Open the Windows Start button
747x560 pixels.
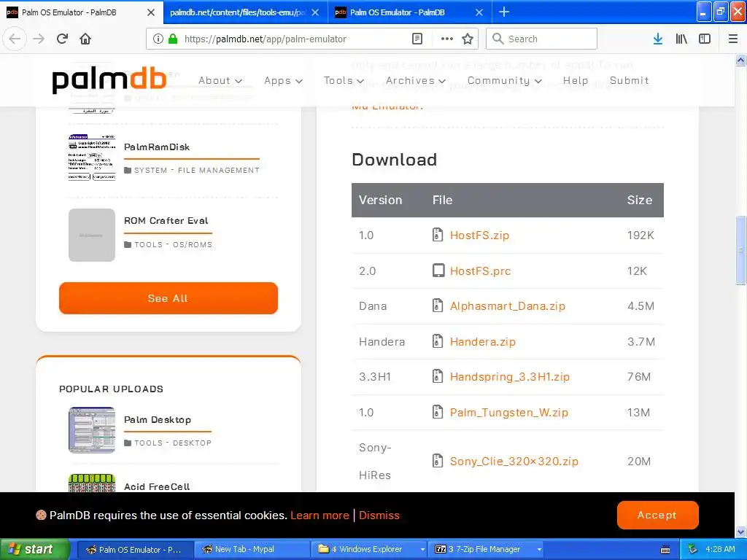click(34, 550)
